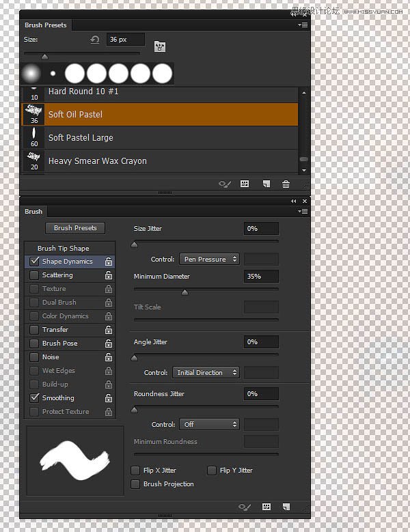
Task: Toggle lock icon for Dual Brush
Action: pyautogui.click(x=108, y=303)
